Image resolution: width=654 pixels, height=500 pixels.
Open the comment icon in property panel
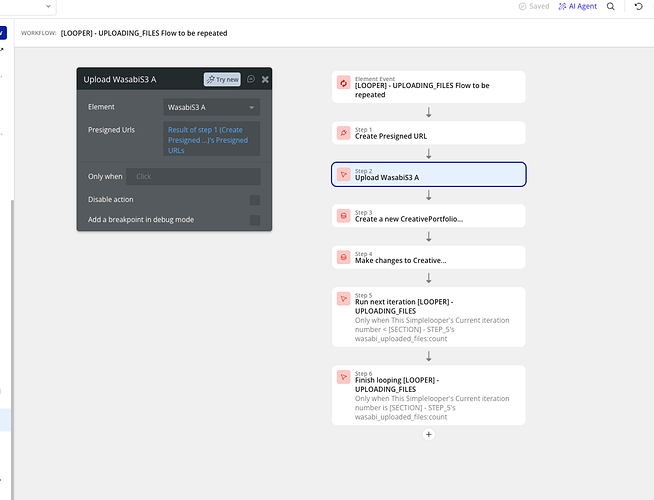tap(251, 79)
